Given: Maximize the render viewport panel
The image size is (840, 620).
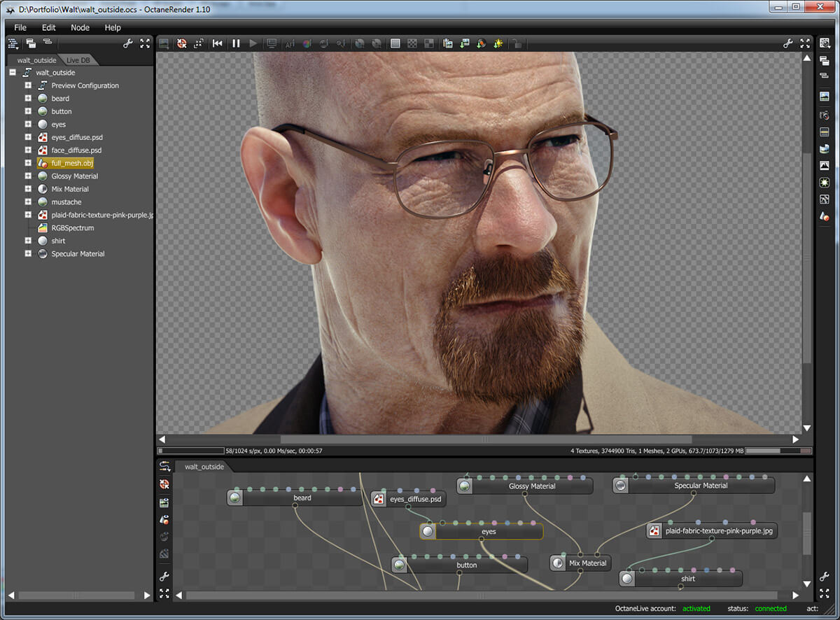Looking at the screenshot, I should coord(805,43).
